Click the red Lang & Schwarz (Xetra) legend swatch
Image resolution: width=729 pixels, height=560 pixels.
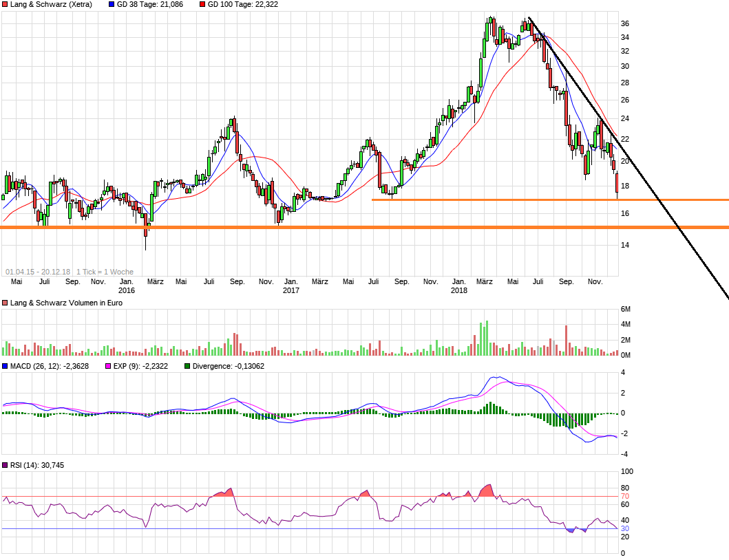coord(5,5)
